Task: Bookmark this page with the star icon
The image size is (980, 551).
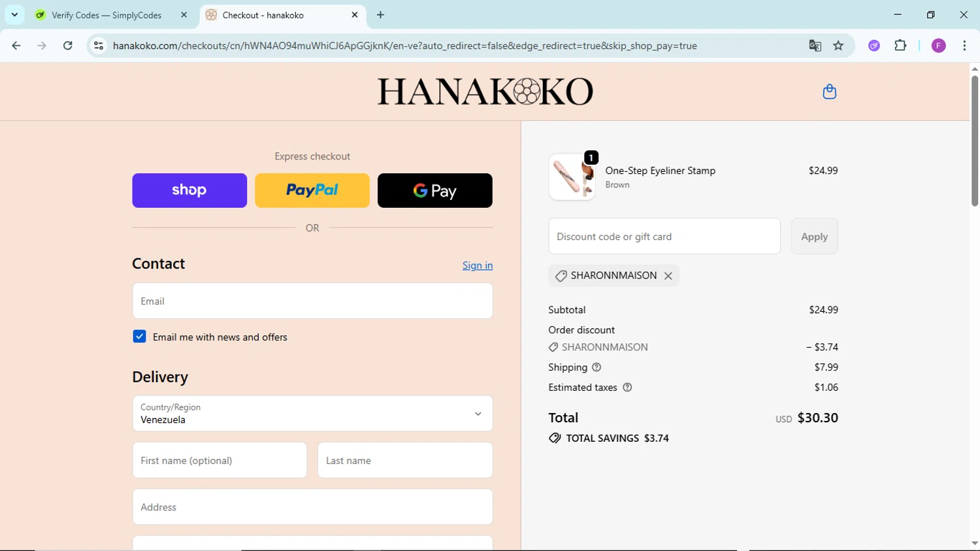Action: pos(838,46)
